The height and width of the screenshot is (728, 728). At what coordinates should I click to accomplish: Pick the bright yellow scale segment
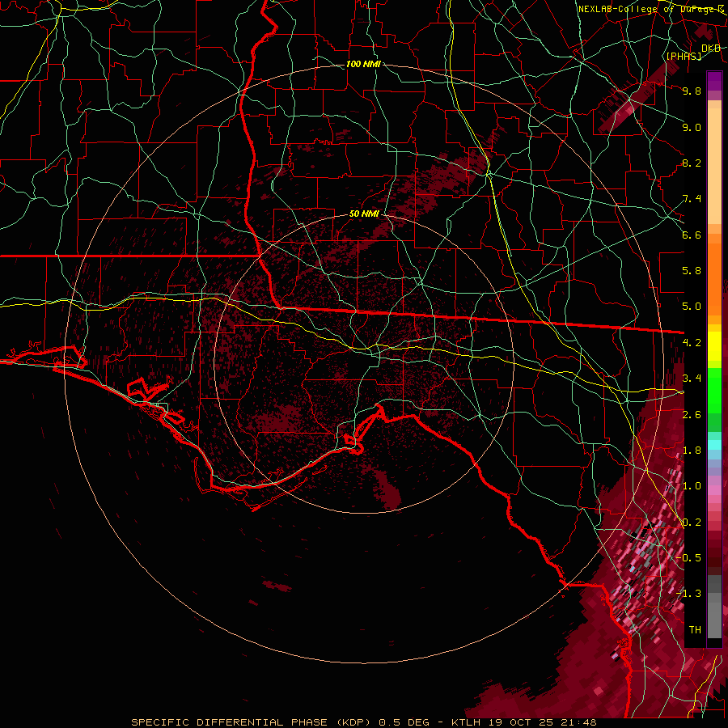coord(714,346)
